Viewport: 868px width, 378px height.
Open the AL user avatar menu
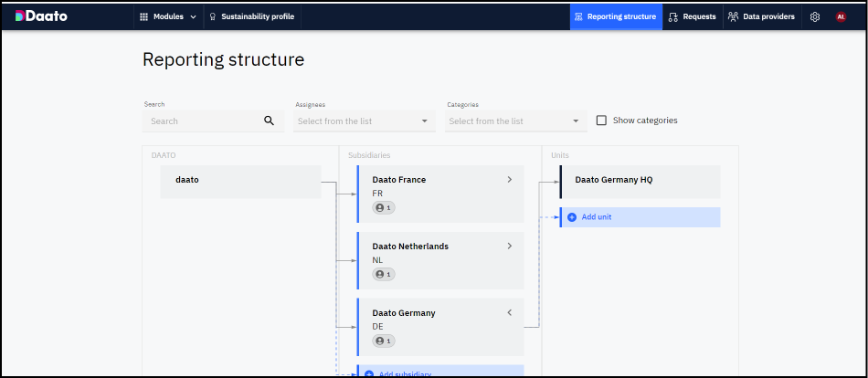click(x=841, y=16)
